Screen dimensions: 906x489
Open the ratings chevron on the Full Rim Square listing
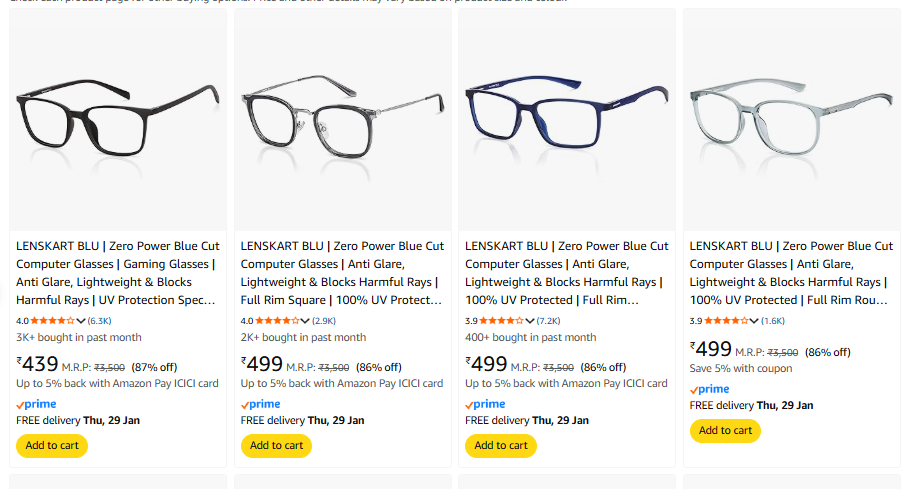coord(305,321)
